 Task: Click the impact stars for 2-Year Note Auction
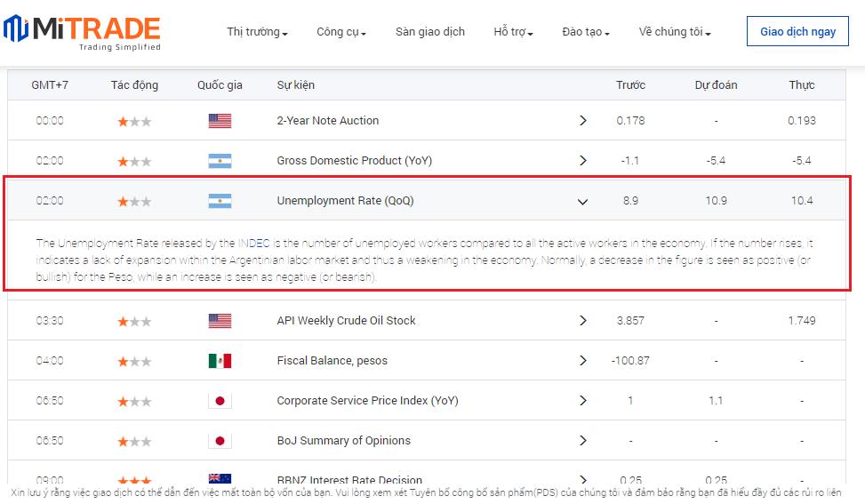[x=134, y=121]
